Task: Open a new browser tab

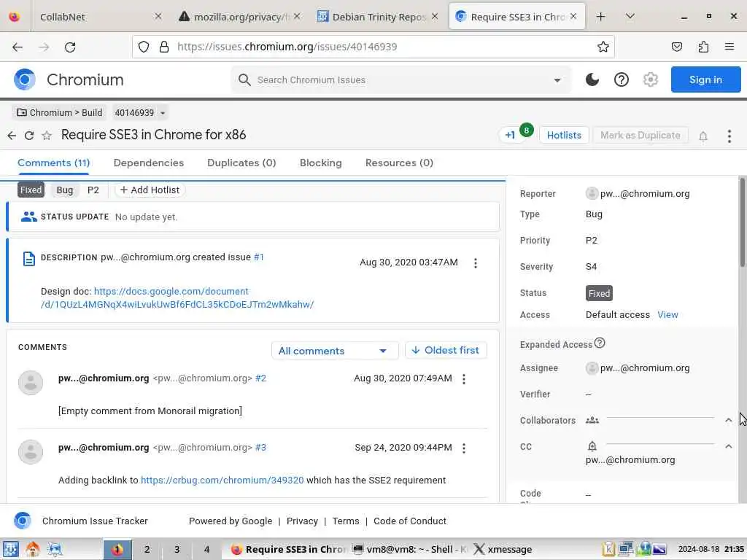Action: [x=600, y=17]
